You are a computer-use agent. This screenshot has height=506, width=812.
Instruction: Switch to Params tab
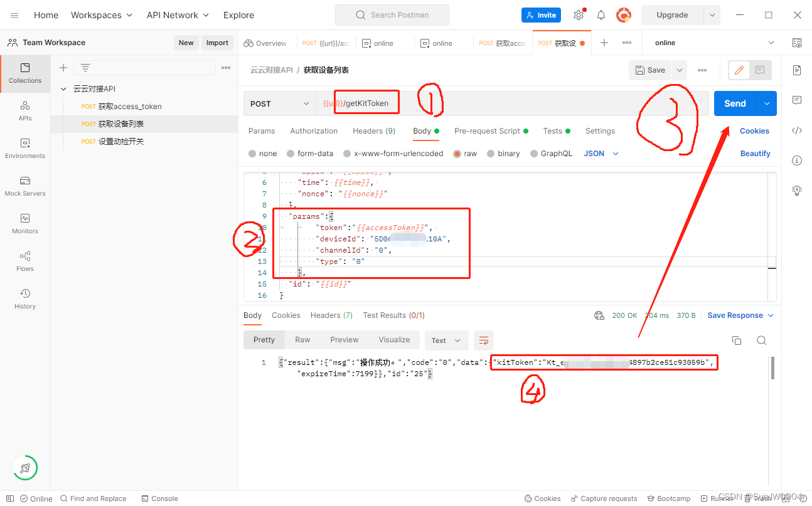click(x=262, y=131)
